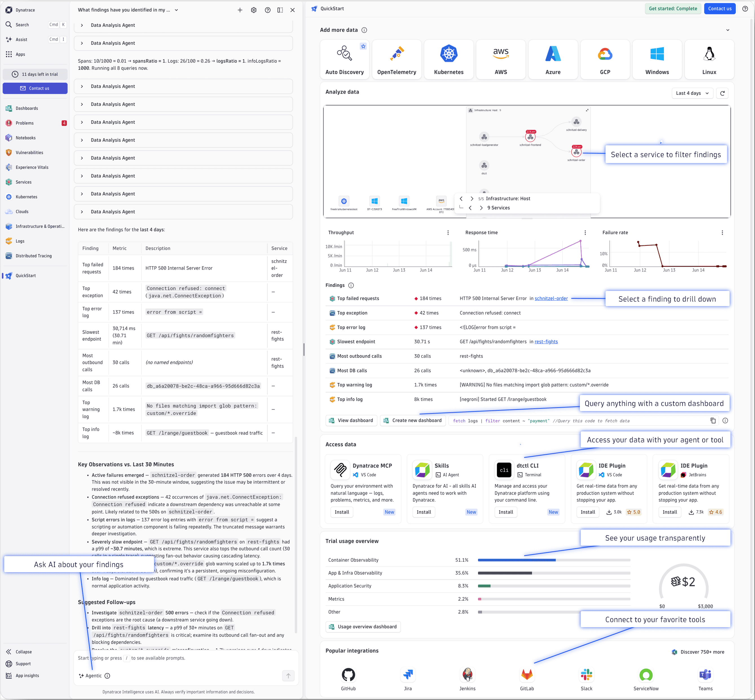Open the Response time chart options menu

tap(585, 232)
